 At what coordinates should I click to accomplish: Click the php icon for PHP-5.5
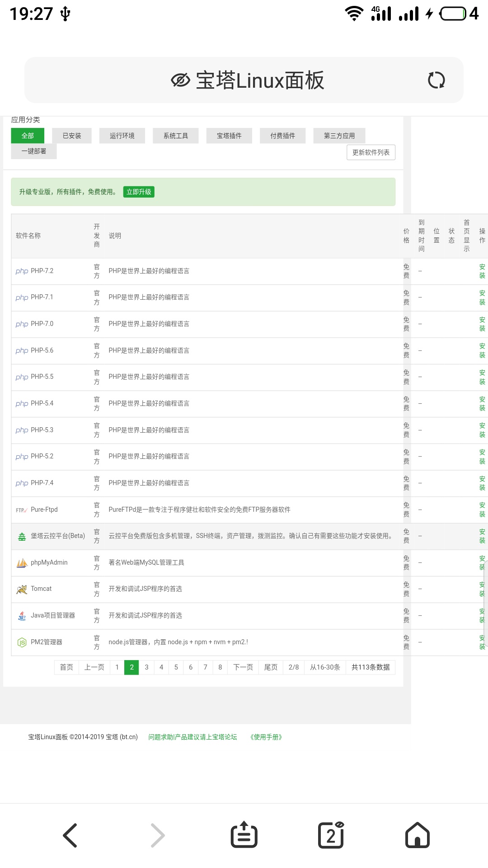[x=22, y=377]
